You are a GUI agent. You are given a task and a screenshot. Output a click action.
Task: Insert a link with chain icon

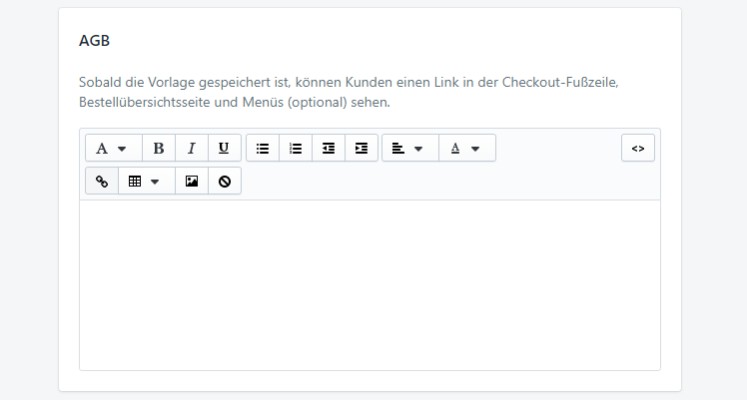[102, 181]
